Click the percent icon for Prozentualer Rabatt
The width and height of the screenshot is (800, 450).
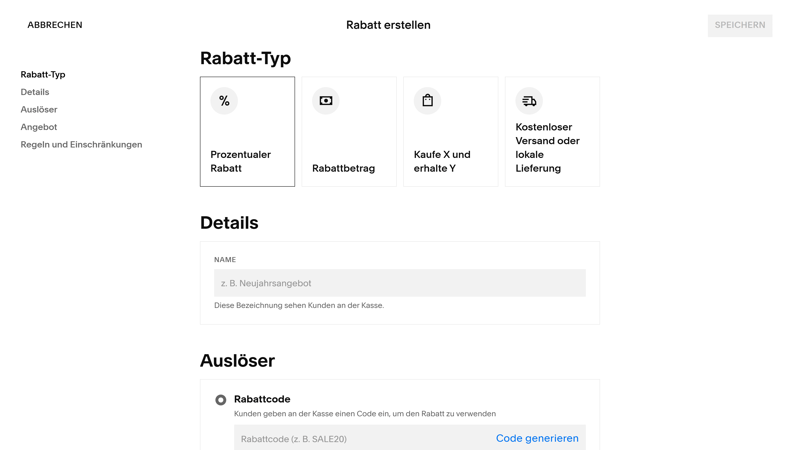tap(224, 101)
